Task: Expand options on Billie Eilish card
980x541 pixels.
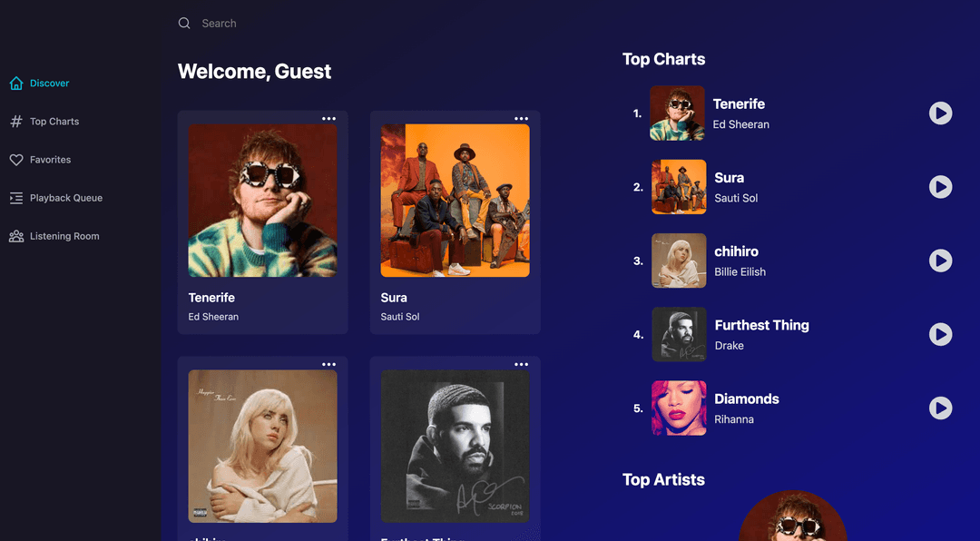Action: pos(328,364)
